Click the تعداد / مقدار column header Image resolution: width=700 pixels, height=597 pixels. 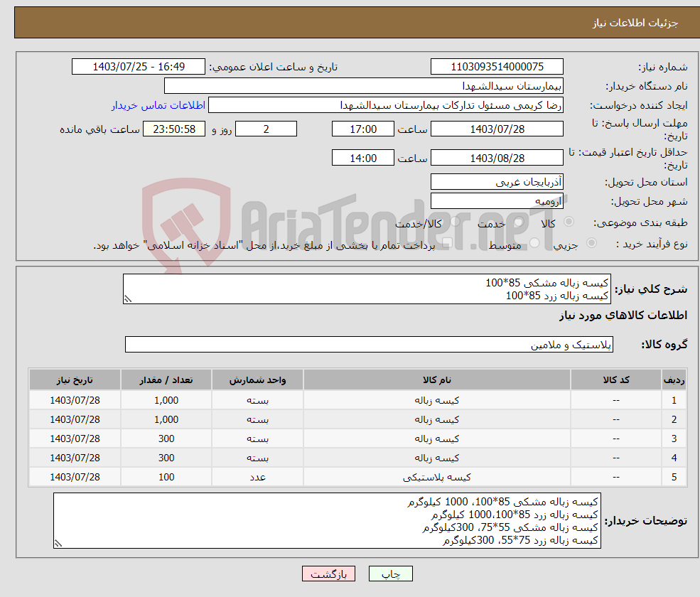[x=166, y=380]
